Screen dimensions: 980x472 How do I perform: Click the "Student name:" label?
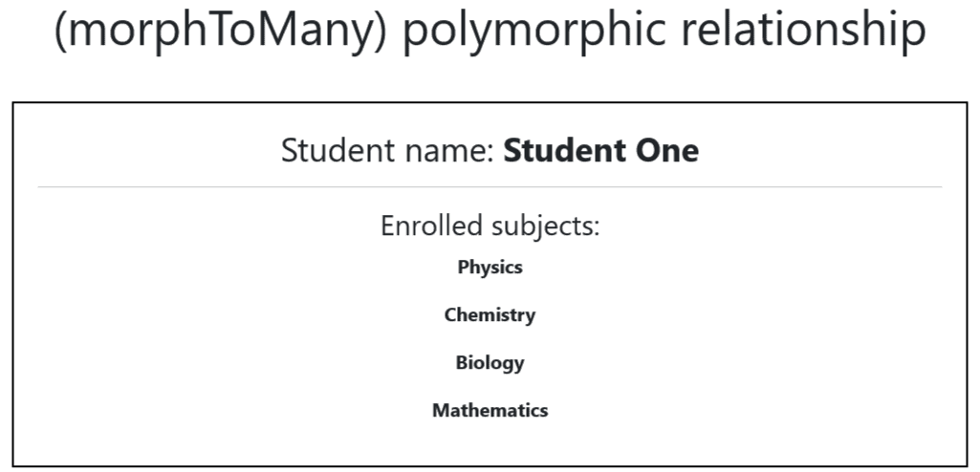coord(388,151)
